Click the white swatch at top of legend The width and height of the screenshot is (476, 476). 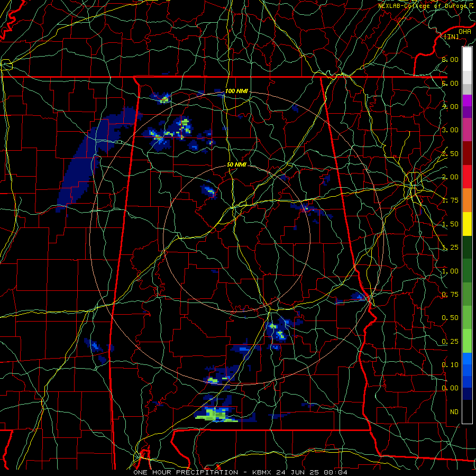[x=467, y=59]
